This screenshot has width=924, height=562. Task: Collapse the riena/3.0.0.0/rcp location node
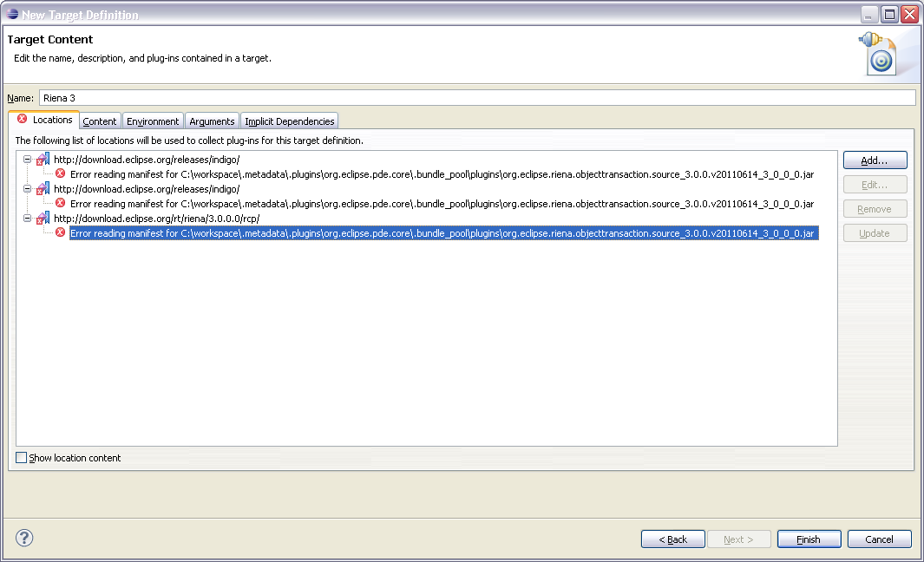pyautogui.click(x=27, y=218)
